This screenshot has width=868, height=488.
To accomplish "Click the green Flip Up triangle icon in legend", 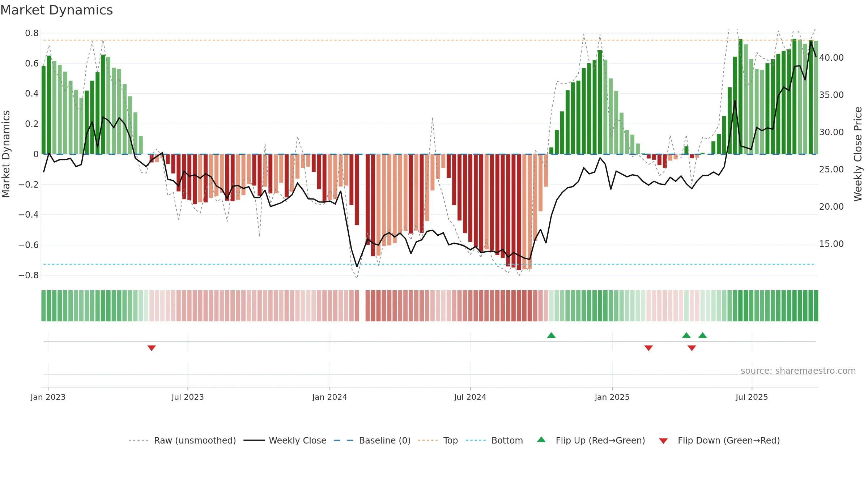I will pos(541,440).
